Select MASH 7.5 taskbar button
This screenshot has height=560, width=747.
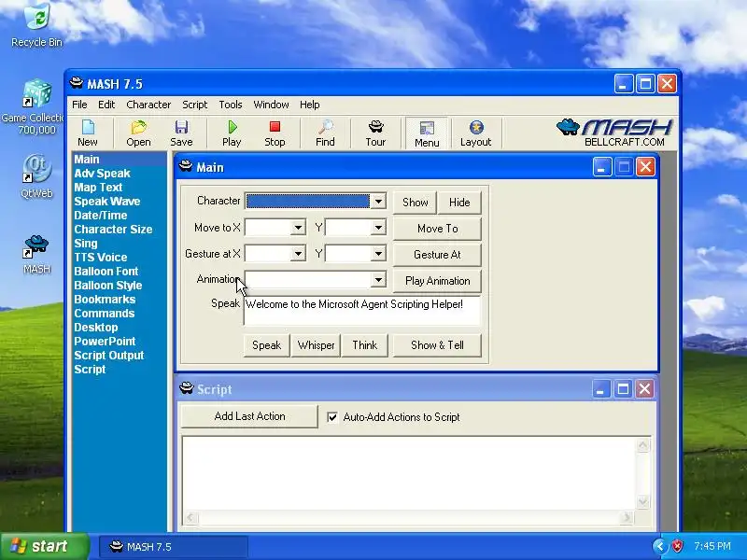(174, 547)
